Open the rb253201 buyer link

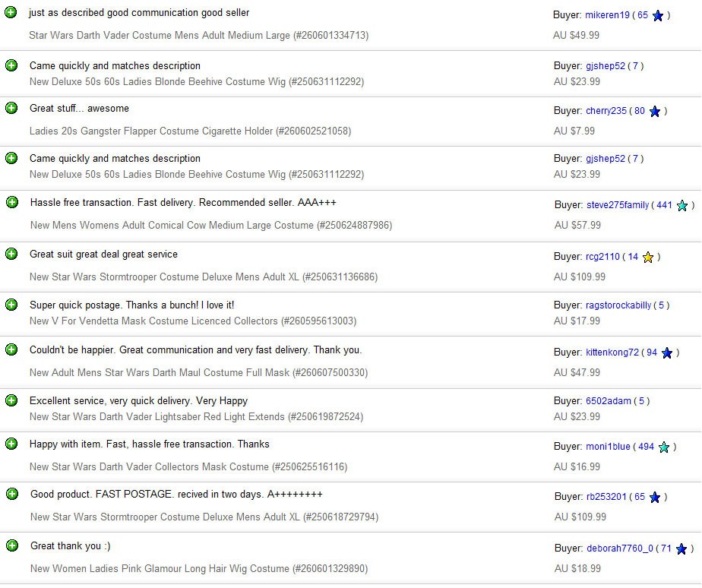606,497
